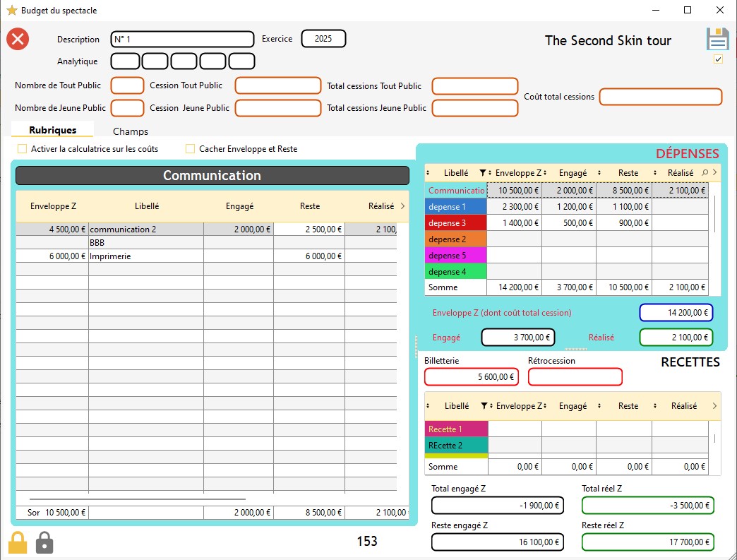
Task: Expand Communication table columns with right chevron
Action: pos(402,206)
